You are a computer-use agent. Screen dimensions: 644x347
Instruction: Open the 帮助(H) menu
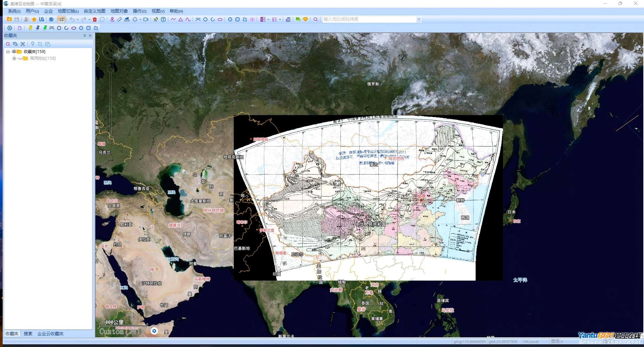coord(176,11)
